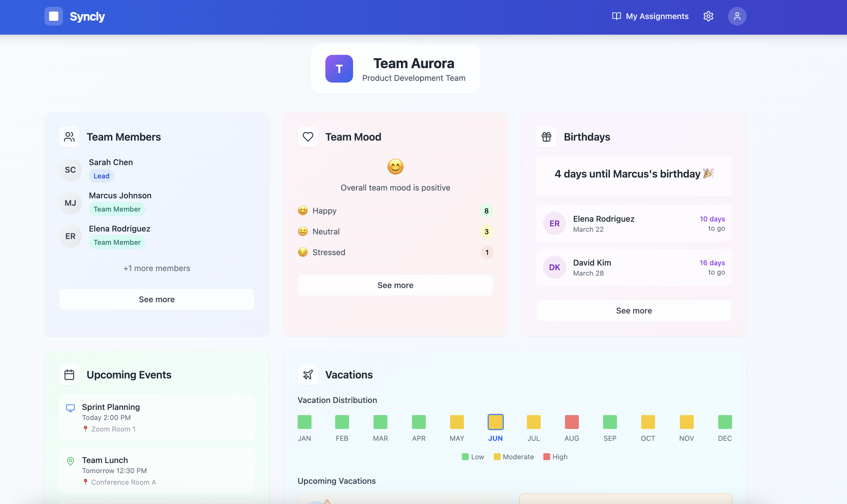Image resolution: width=847 pixels, height=504 pixels.
Task: Open the settings gear icon
Action: pos(708,16)
